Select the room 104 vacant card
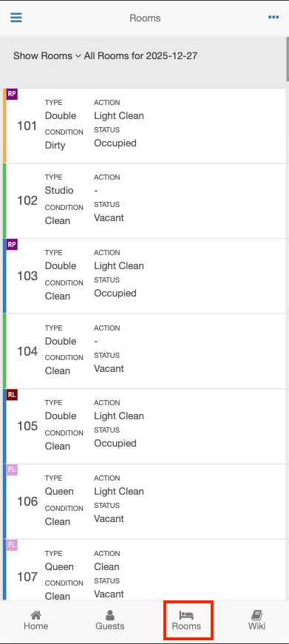 [145, 351]
